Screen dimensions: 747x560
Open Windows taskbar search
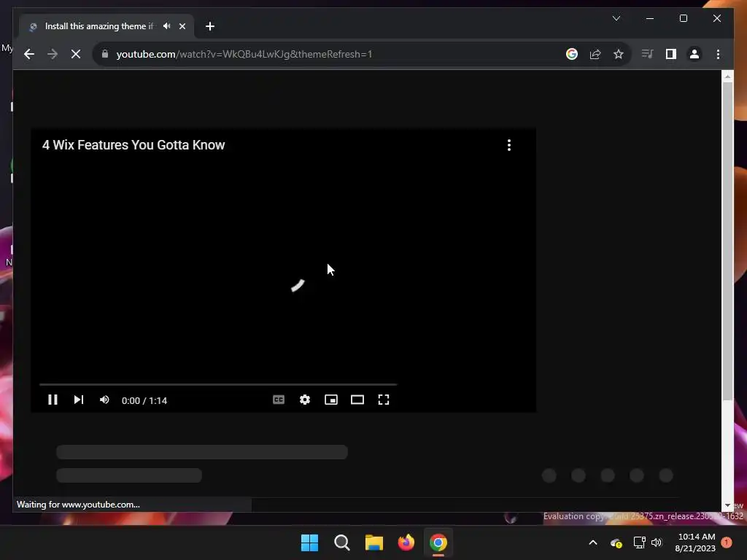click(341, 542)
